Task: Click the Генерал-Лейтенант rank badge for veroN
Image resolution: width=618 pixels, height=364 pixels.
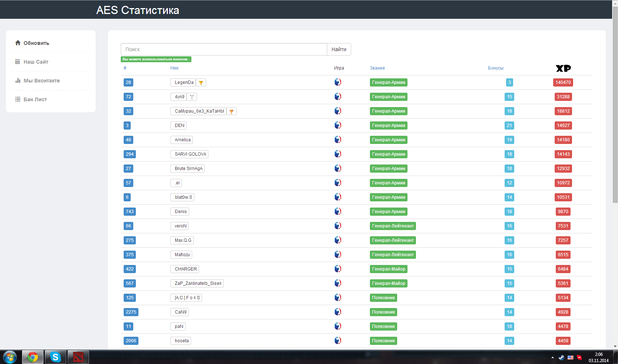Action: (393, 226)
